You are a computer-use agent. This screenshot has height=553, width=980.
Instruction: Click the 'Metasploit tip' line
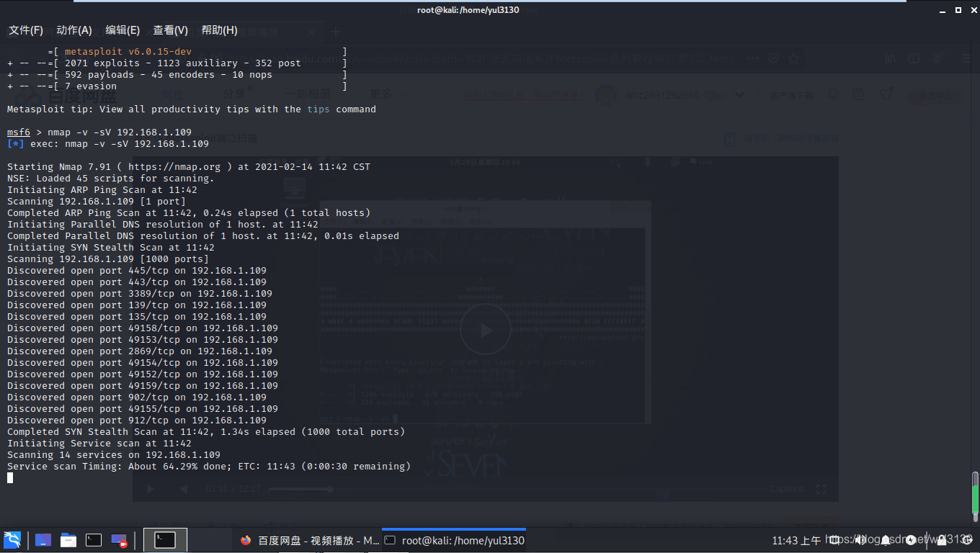click(192, 109)
